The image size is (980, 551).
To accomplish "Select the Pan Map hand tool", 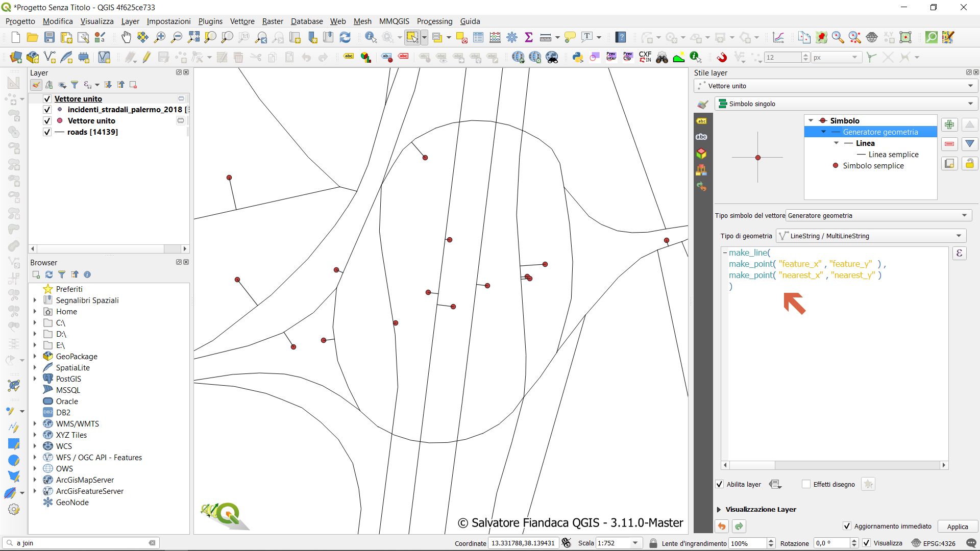I will coord(126,37).
